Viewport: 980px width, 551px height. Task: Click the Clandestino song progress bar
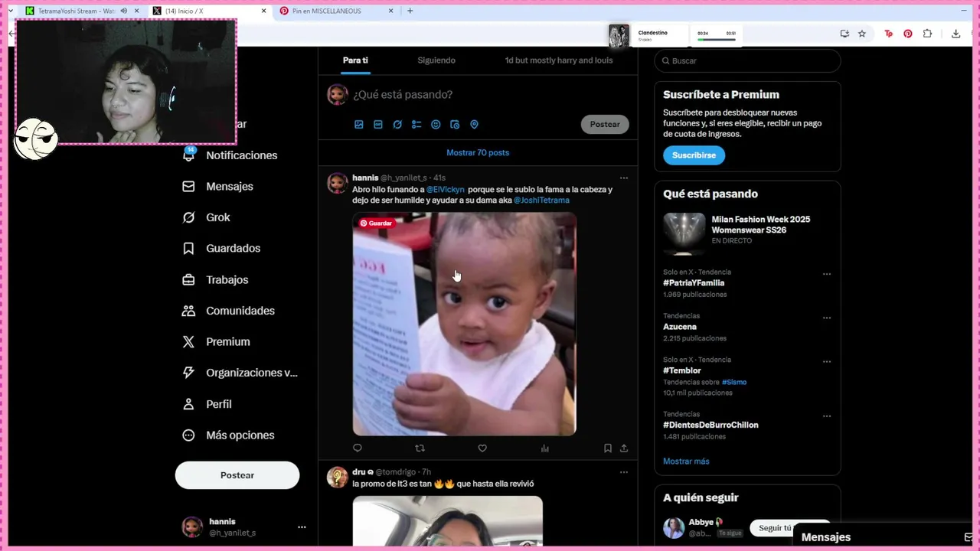click(716, 40)
